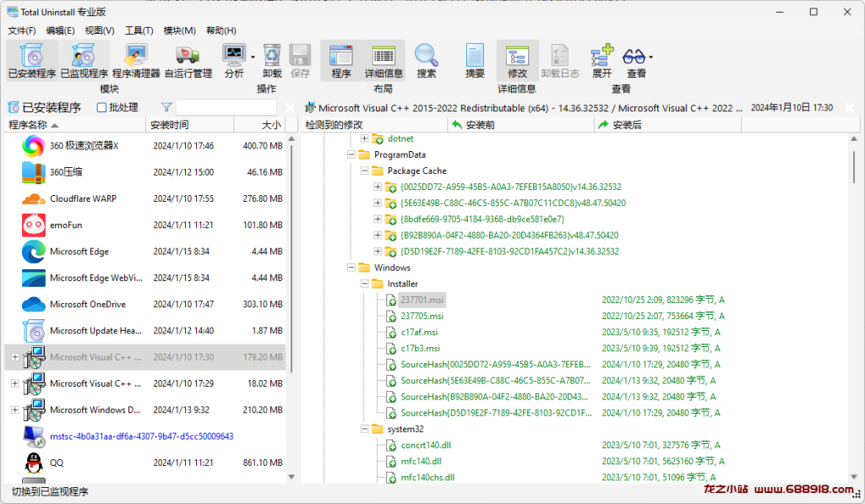
Task: Open 自运行管理 tool
Action: (x=188, y=61)
